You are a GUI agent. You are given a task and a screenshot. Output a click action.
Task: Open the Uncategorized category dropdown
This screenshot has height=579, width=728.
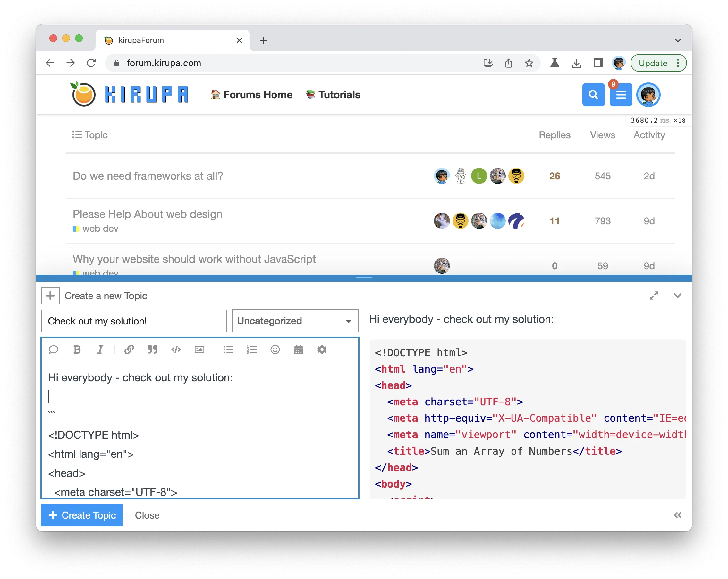click(x=295, y=321)
